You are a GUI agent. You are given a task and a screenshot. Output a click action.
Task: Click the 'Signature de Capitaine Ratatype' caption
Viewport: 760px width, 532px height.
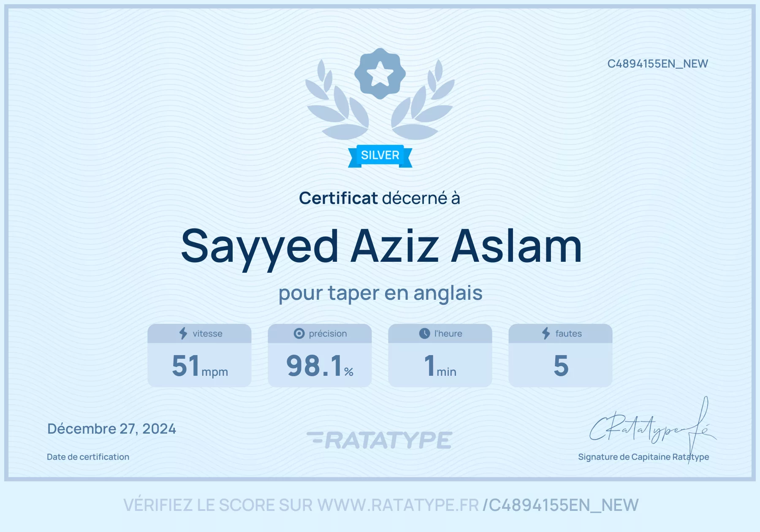(643, 457)
